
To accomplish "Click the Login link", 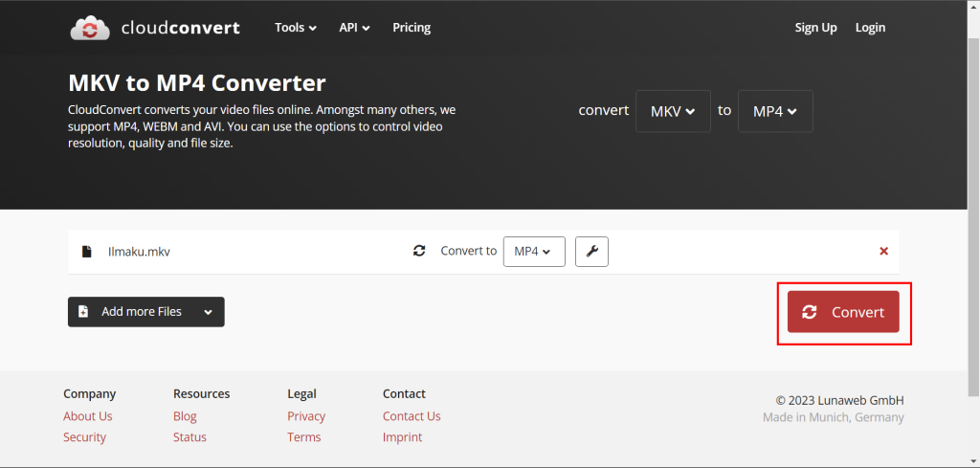I will pyautogui.click(x=870, y=28).
